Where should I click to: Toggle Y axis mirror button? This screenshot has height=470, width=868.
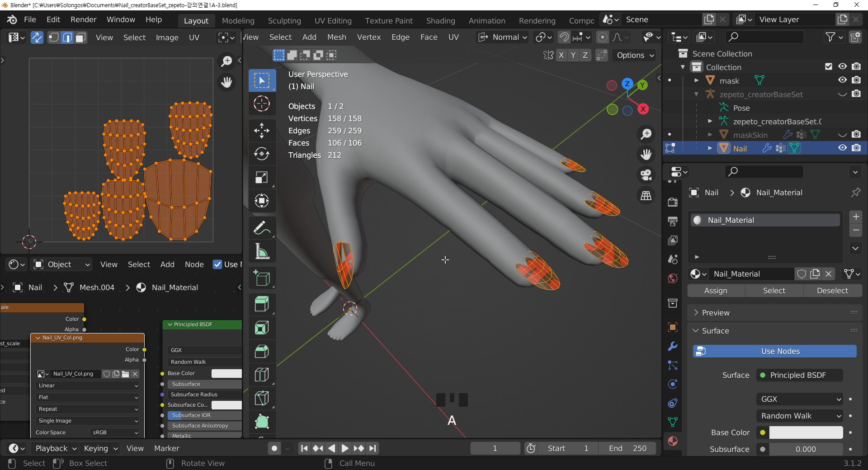point(573,55)
